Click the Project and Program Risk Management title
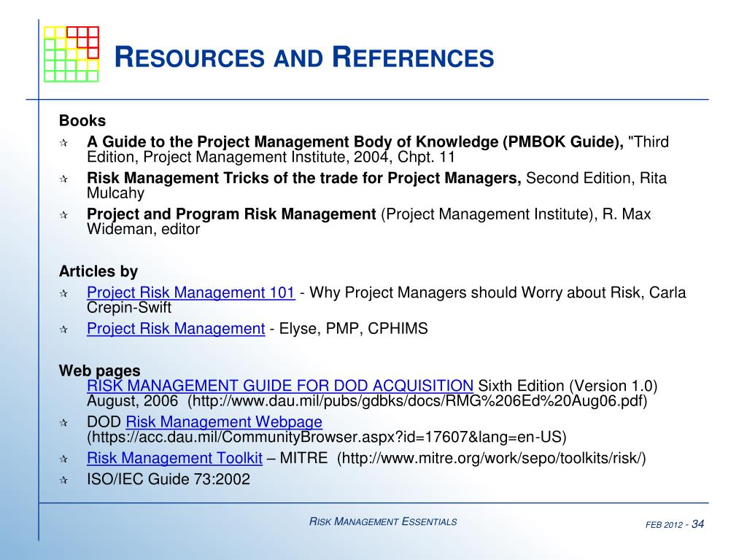 click(231, 214)
